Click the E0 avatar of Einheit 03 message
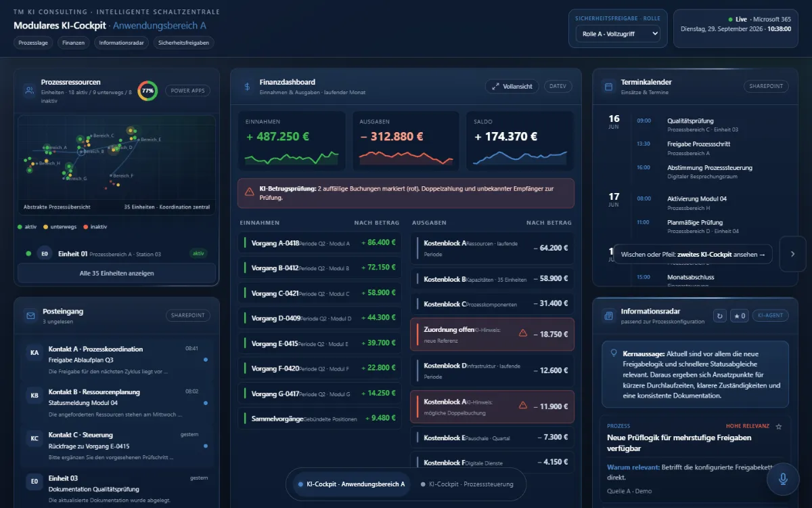 35,481
